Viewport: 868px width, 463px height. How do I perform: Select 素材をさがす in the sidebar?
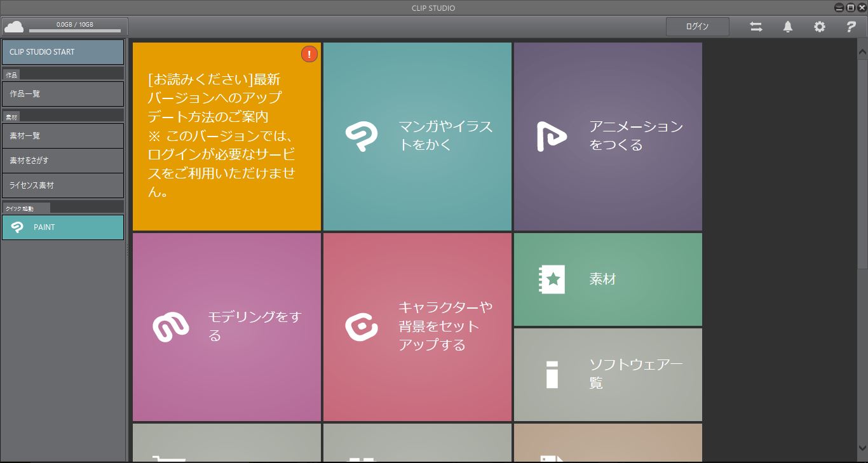pyautogui.click(x=63, y=161)
